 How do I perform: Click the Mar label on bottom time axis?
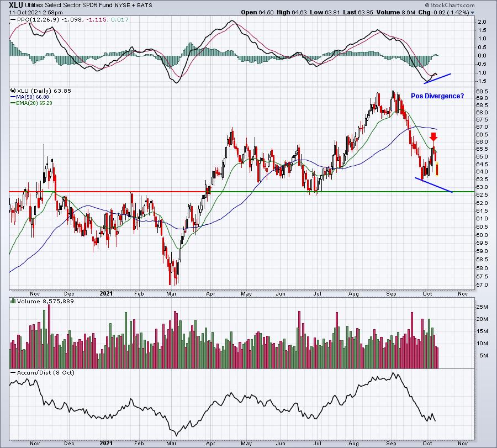(171, 443)
